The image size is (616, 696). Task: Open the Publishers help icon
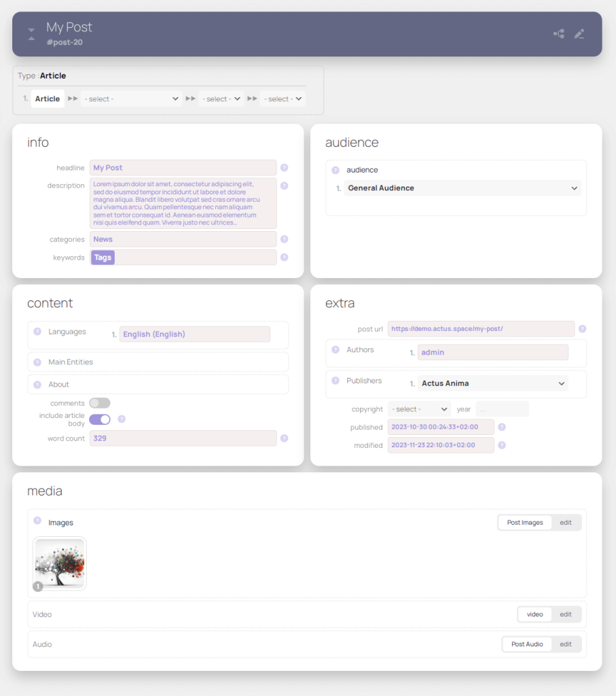[x=336, y=381]
